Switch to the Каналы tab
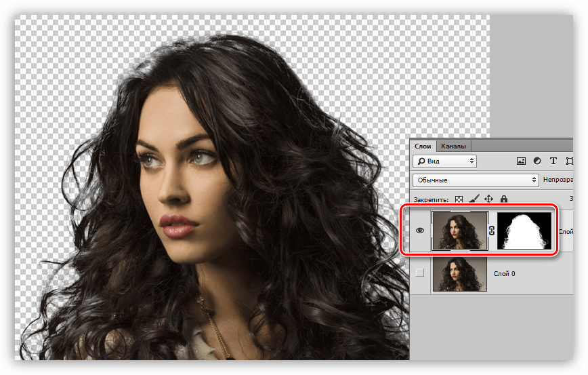Viewport: 588px width, 375px height. coord(453,146)
